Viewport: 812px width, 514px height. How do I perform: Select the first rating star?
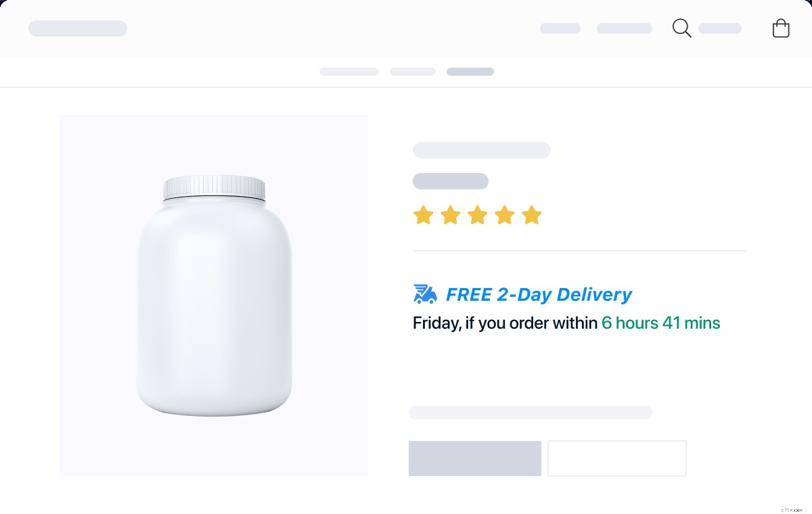424,215
